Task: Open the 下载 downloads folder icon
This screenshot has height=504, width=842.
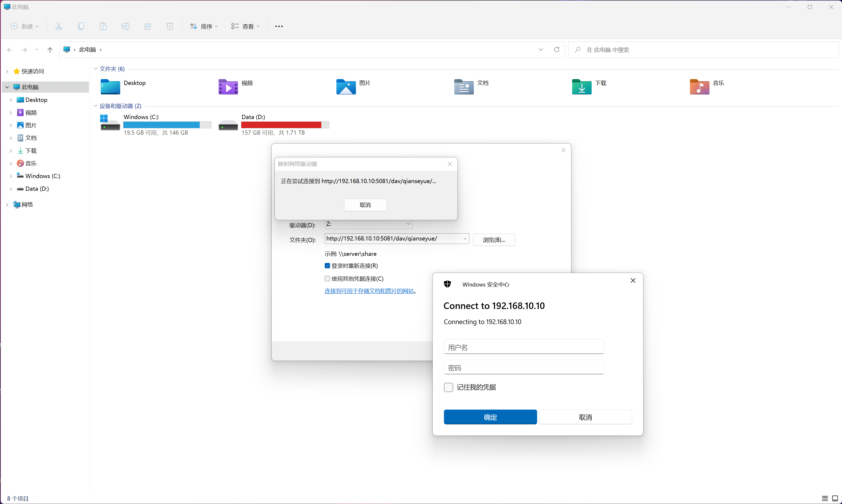Action: click(x=581, y=87)
